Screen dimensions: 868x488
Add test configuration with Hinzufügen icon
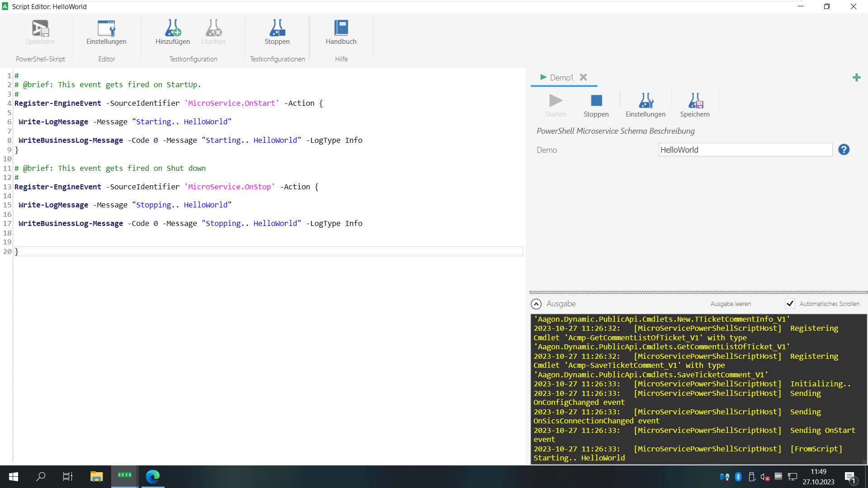[x=172, y=28]
